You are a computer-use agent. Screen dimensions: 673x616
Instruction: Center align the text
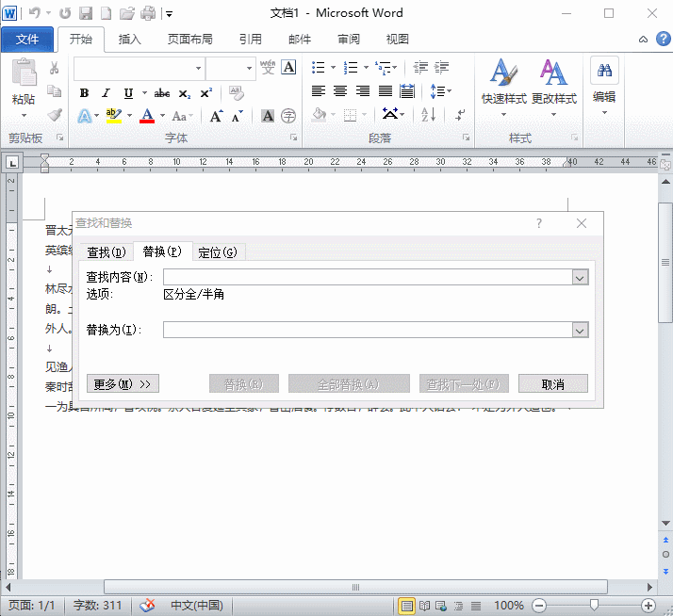coord(340,91)
